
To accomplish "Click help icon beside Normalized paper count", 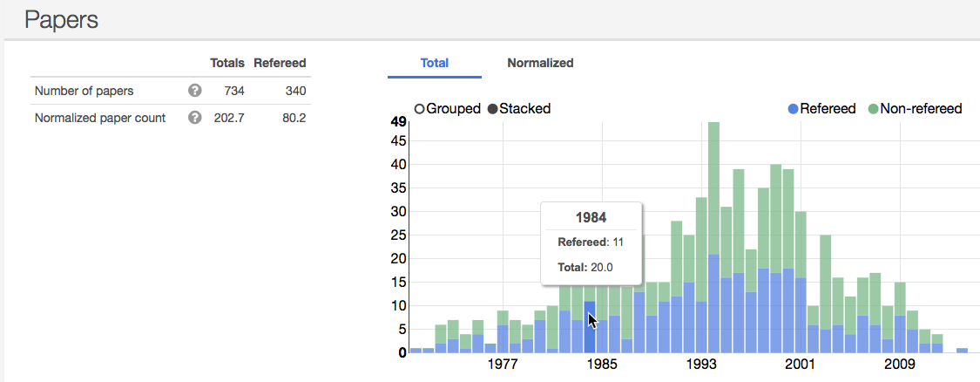I will (195, 118).
